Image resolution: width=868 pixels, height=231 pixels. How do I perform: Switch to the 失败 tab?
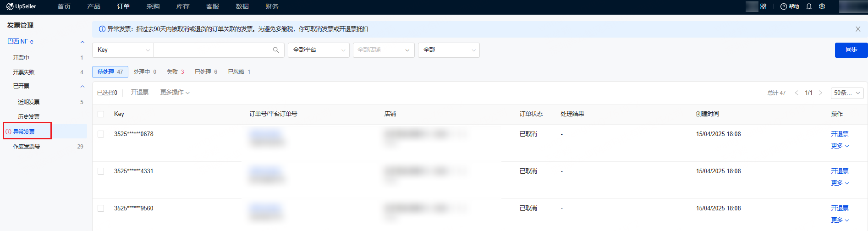click(176, 72)
